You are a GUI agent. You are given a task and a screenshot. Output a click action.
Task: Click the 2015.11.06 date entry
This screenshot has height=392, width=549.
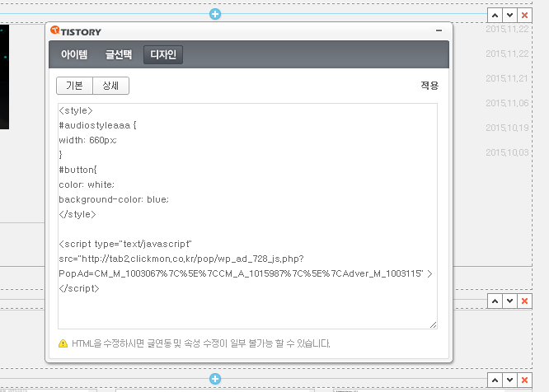pos(507,103)
